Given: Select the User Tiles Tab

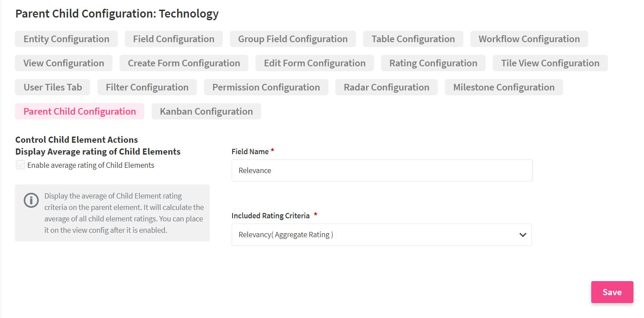Looking at the screenshot, I should pyautogui.click(x=53, y=87).
